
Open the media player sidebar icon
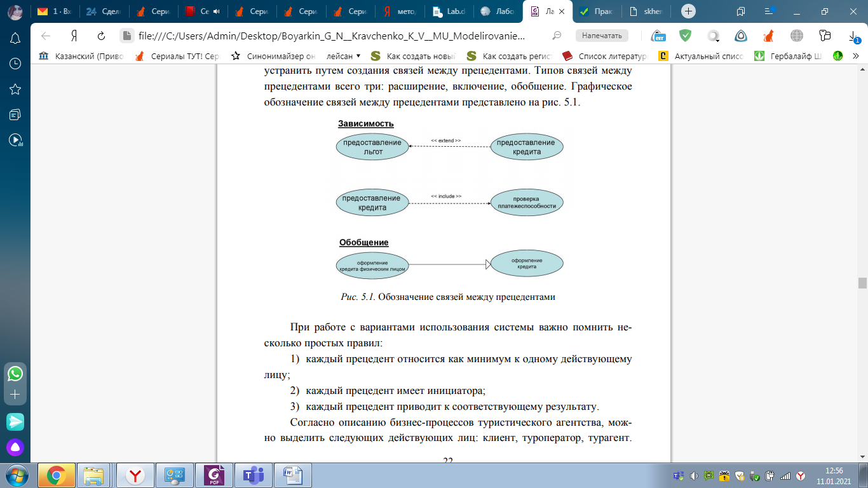tap(15, 140)
